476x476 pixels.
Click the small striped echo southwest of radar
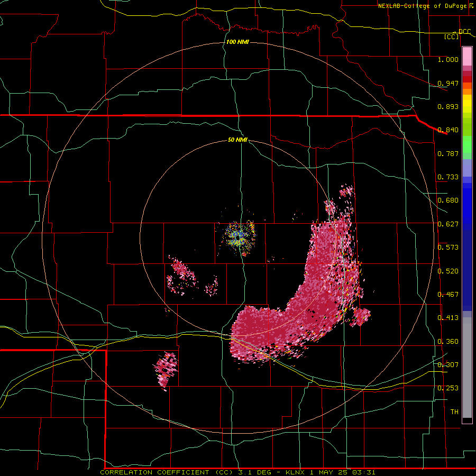coord(167,370)
